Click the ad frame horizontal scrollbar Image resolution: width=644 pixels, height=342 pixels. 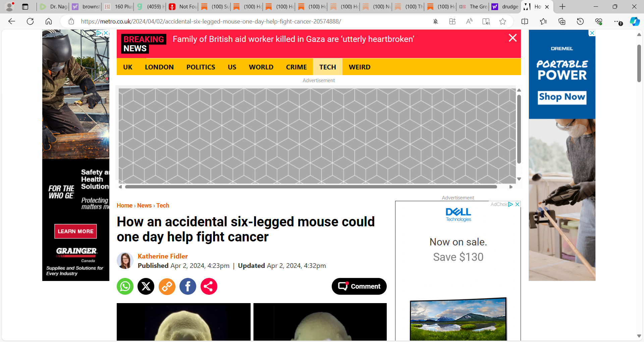(311, 187)
